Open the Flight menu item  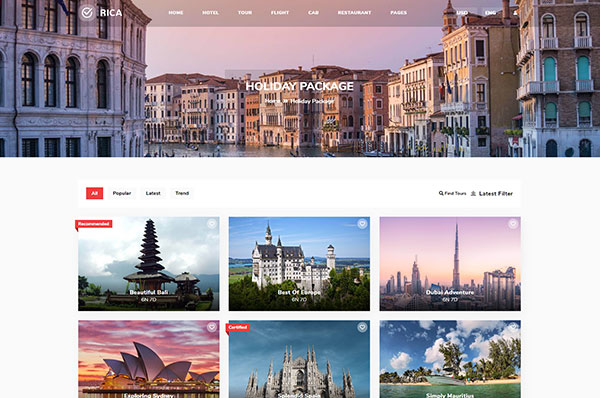coord(280,13)
